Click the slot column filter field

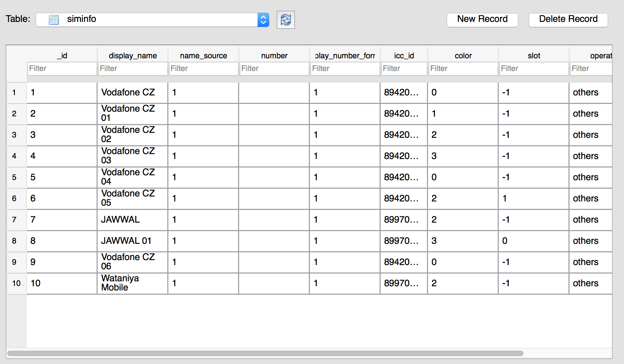point(534,69)
